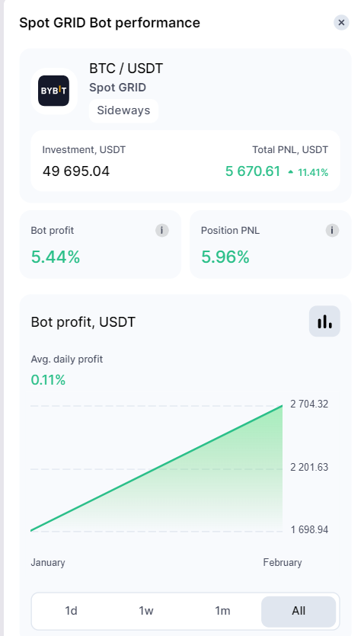
Task: Select the All time range
Action: (x=299, y=611)
